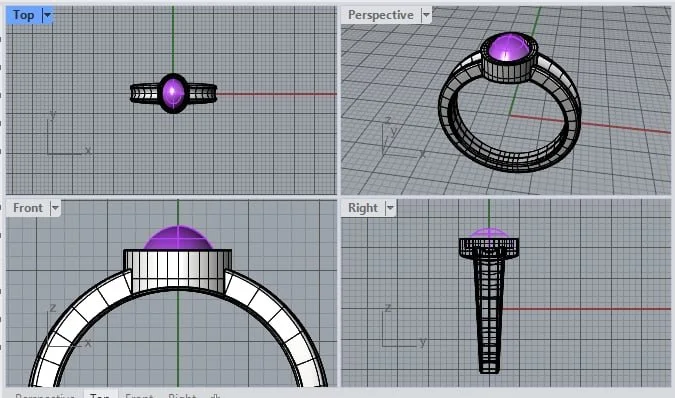Switch to the Front tab at bottom
The height and width of the screenshot is (398, 675).
click(x=139, y=395)
